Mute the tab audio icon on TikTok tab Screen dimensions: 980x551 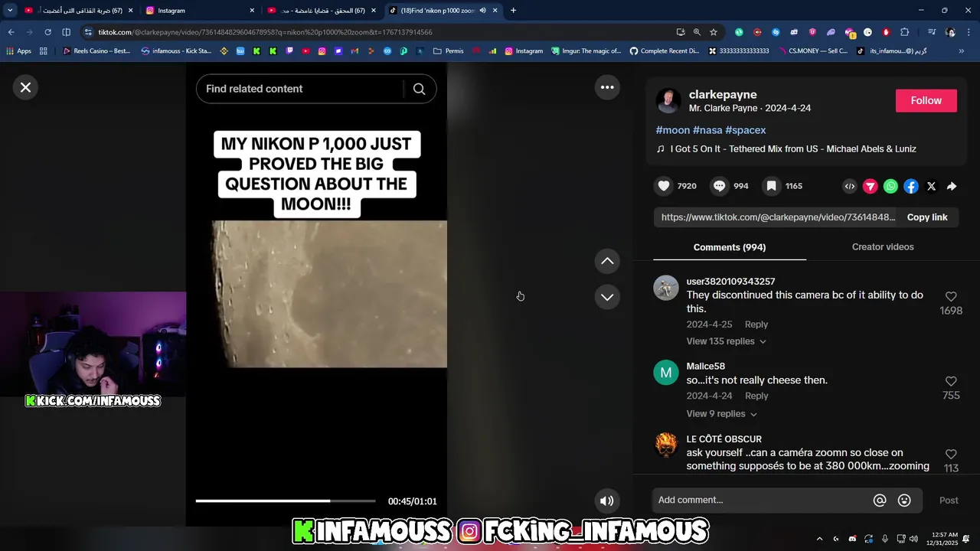click(x=483, y=11)
